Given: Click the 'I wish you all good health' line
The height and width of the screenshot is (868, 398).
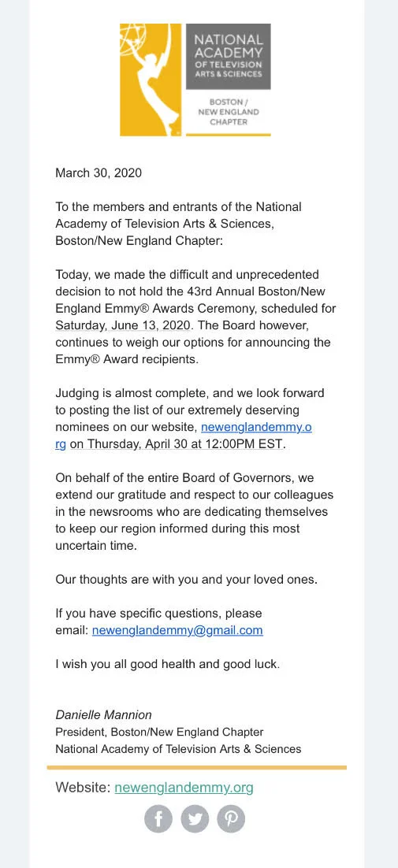Looking at the screenshot, I should [168, 664].
